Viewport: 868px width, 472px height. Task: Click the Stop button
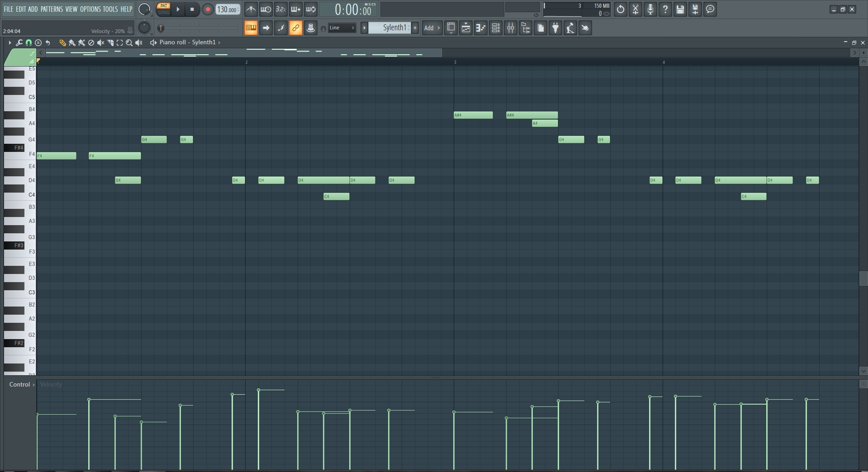tap(192, 9)
